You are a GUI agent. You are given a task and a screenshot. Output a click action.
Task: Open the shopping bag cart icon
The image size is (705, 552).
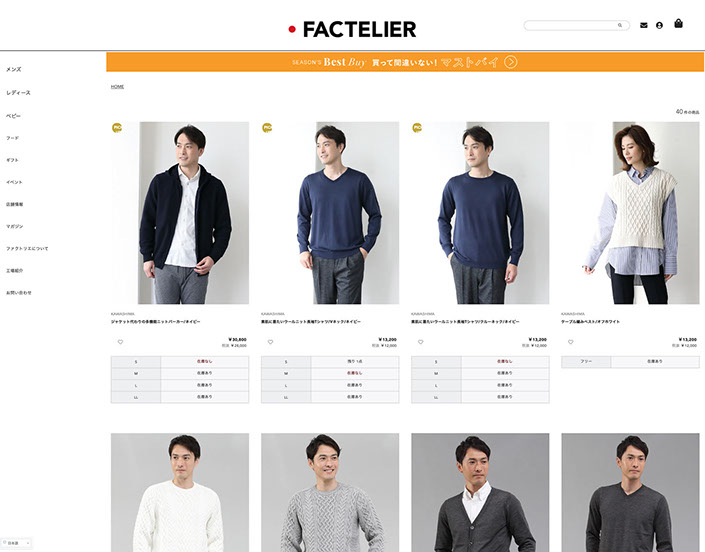[x=678, y=23]
